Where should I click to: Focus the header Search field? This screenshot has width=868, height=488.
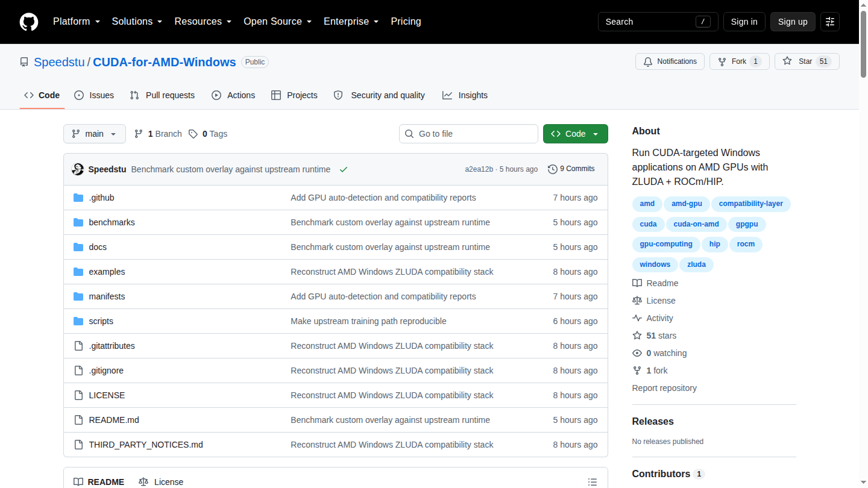[x=658, y=22]
